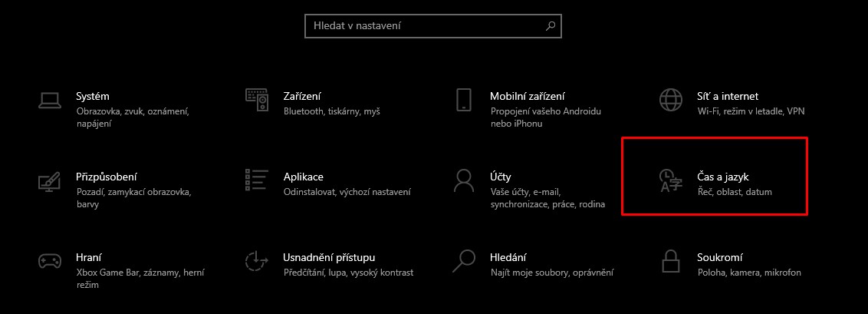Viewport: 868px width, 314px height.
Task: Click the Mobilní zařízení phone icon
Action: coord(463,101)
